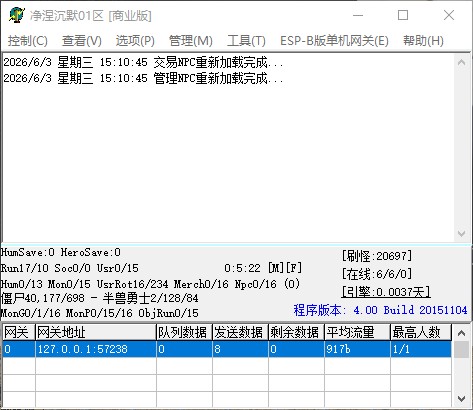Click the 网关 column header
The height and width of the screenshot is (410, 473).
click(19, 332)
